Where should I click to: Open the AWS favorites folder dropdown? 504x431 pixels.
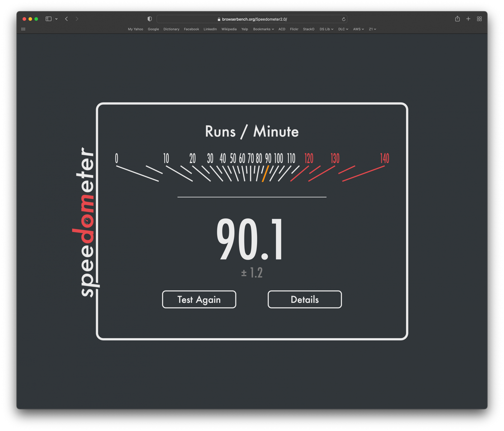pyautogui.click(x=358, y=29)
